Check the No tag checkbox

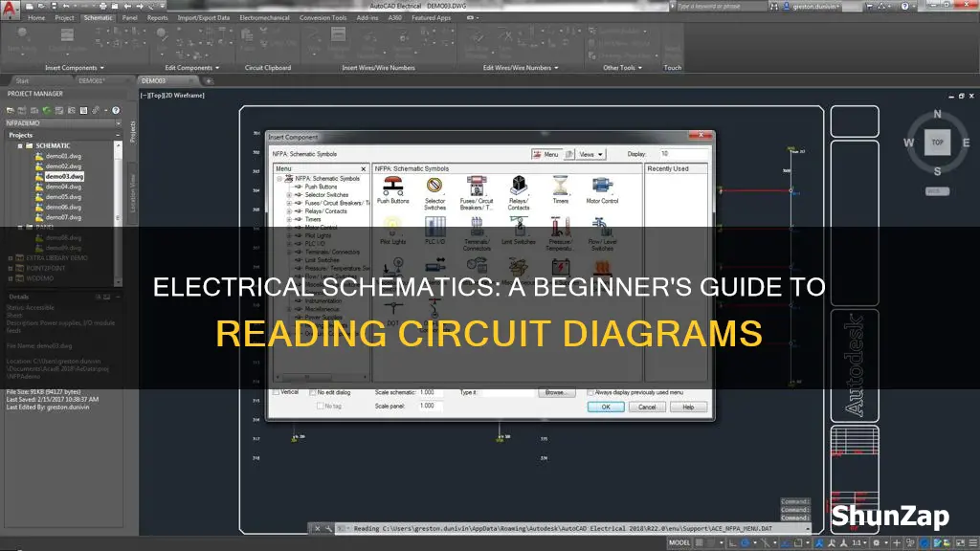pyautogui.click(x=320, y=406)
